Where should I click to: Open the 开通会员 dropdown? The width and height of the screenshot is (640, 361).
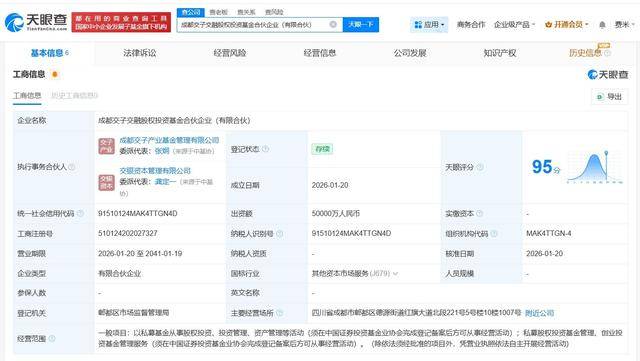coord(567,25)
